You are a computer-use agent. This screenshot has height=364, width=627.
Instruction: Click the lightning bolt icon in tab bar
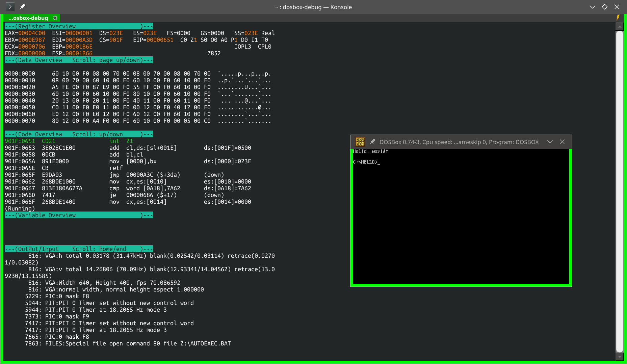click(x=618, y=18)
